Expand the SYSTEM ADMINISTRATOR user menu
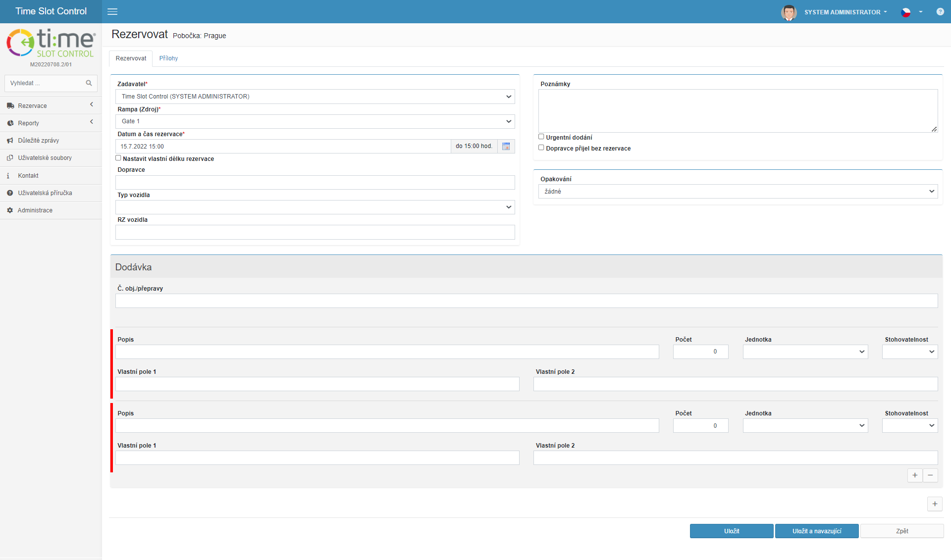Viewport: 951px width, 560px height. (x=845, y=12)
